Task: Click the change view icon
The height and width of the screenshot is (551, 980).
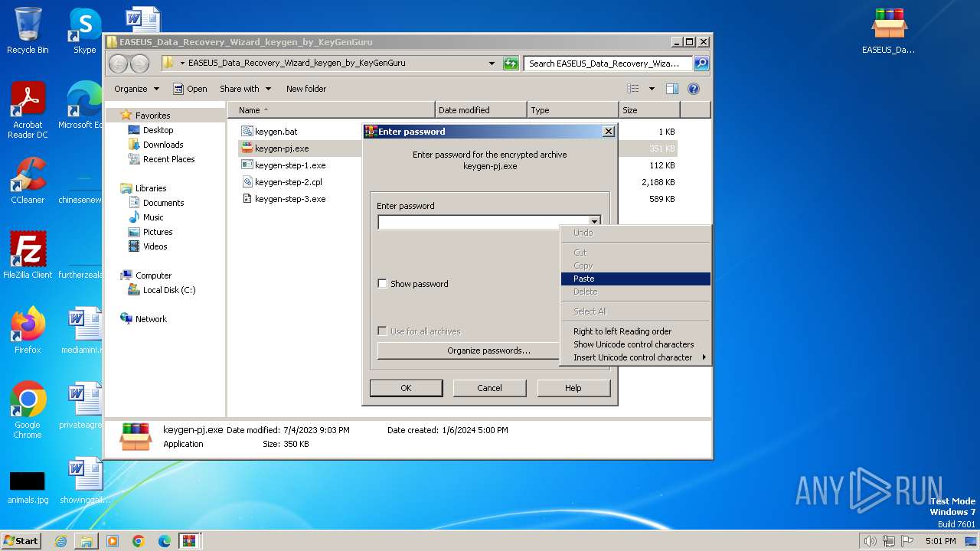Action: coord(633,89)
